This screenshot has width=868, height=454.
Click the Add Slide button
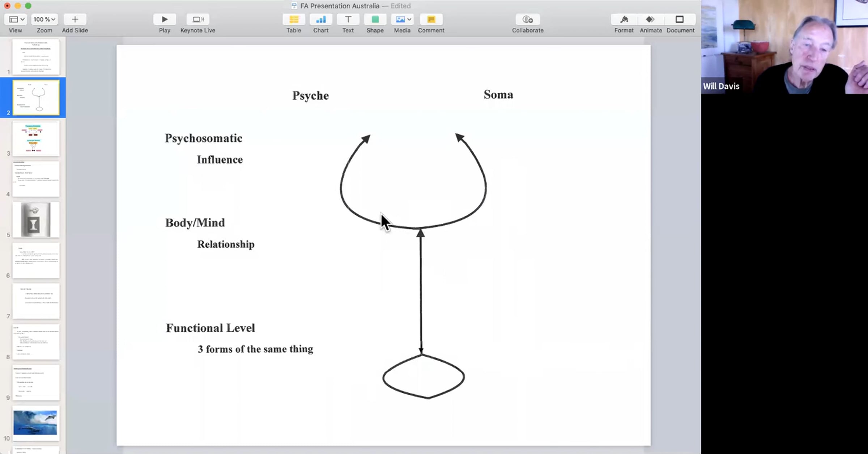(75, 19)
